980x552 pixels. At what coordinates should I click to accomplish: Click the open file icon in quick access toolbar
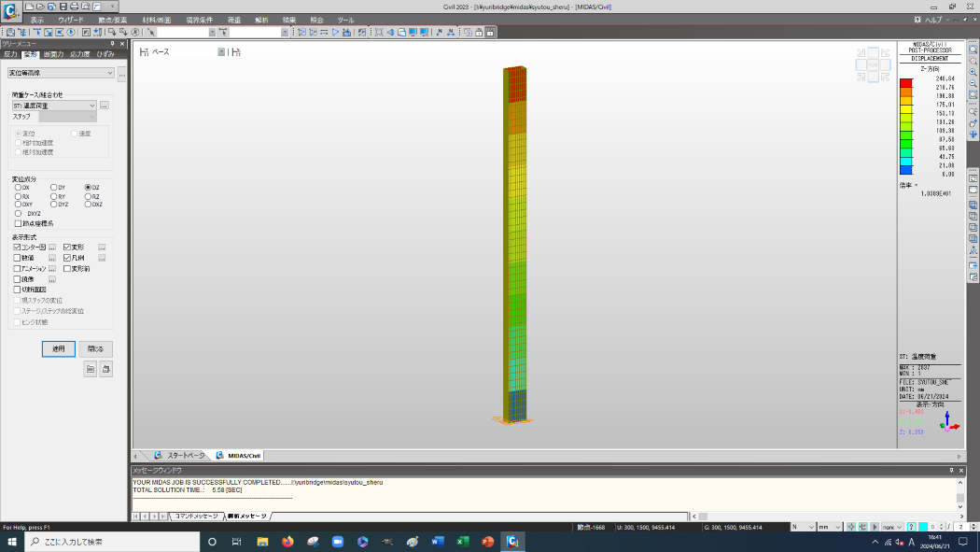[41, 7]
